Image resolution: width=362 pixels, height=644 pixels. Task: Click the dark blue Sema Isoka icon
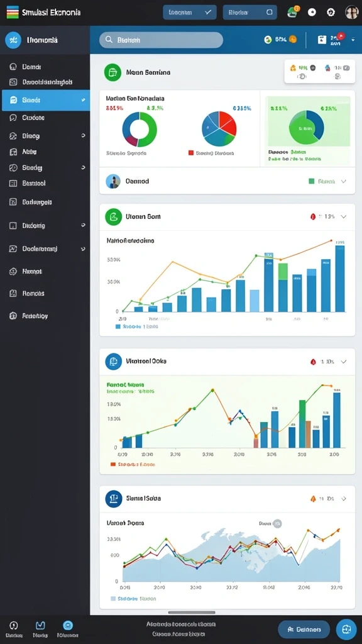(113, 499)
